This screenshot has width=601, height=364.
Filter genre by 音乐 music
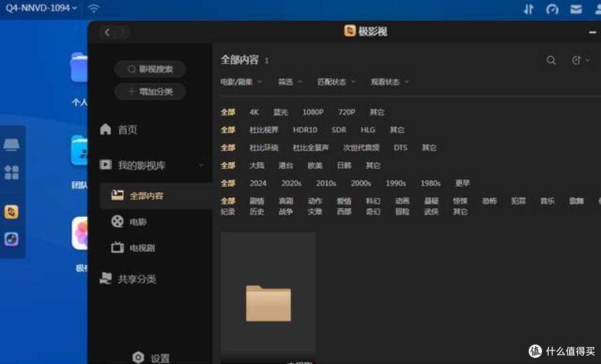pyautogui.click(x=548, y=201)
